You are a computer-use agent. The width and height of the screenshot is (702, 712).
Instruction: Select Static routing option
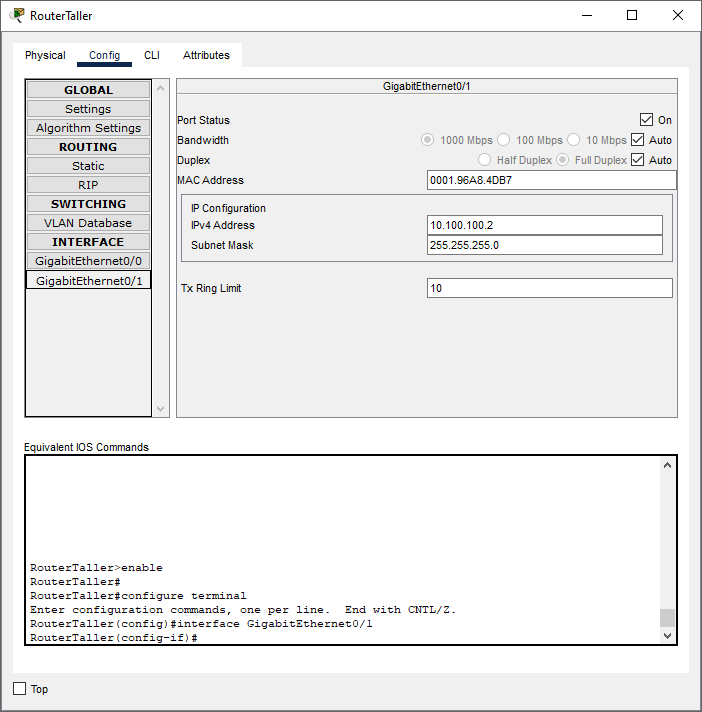pyautogui.click(x=88, y=166)
